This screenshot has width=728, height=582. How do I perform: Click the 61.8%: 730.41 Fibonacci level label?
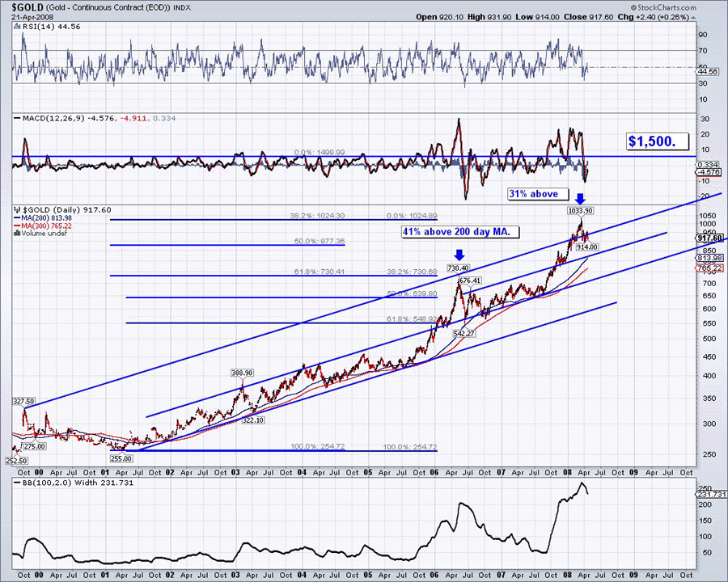[319, 272]
